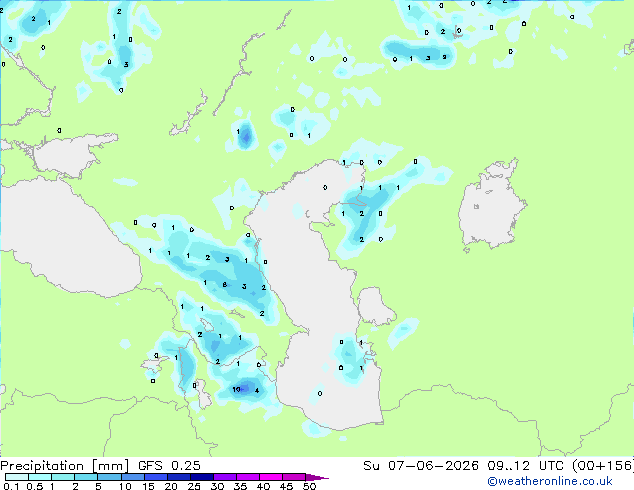Screen dimensions: 634x490
Task: Click the '(00+156)' forecast offset text
Action: (x=603, y=466)
